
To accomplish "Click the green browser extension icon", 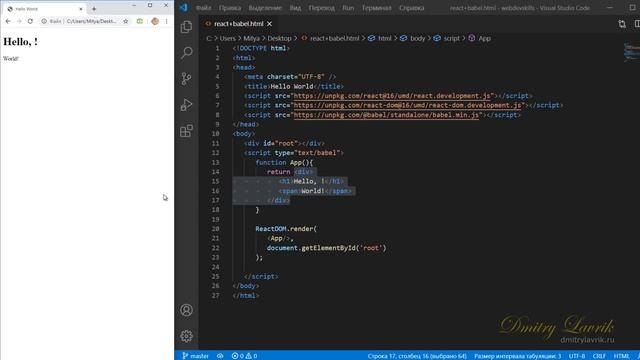I will click(x=140, y=21).
